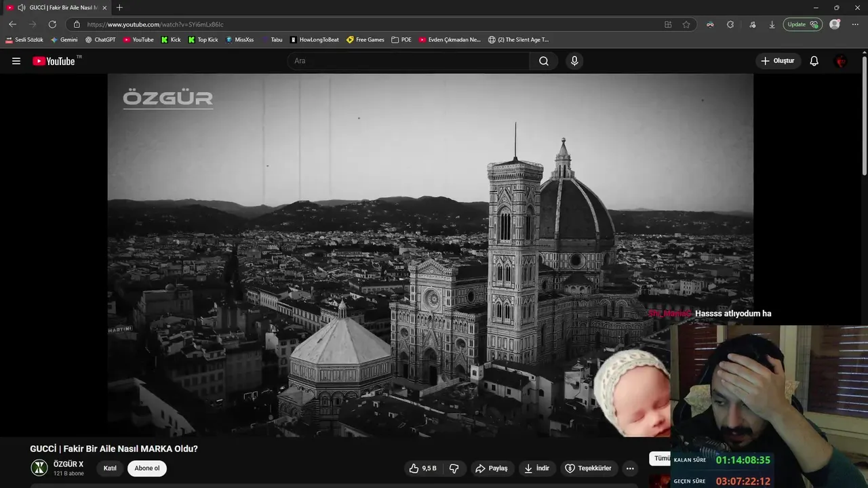Open the ChatGPT bookmark
868x488 pixels.
point(100,40)
